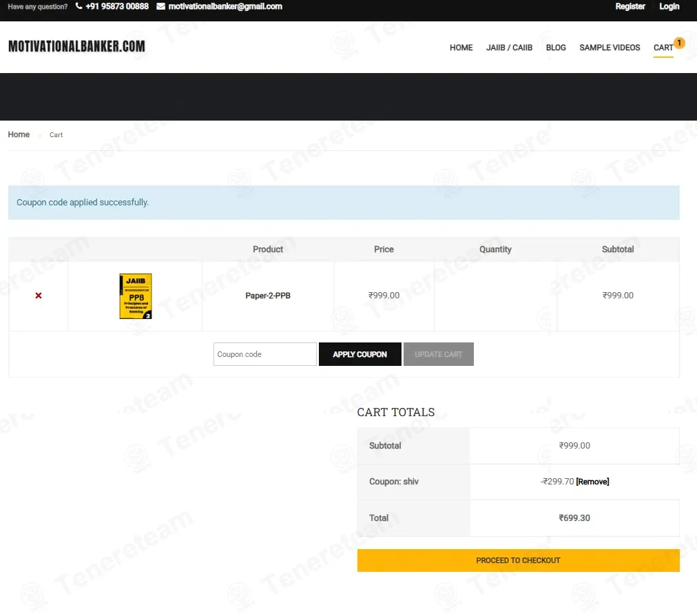Viewport: 697px width, 616px height.
Task: Open JAIIB / CAIIB menu
Action: [x=509, y=48]
